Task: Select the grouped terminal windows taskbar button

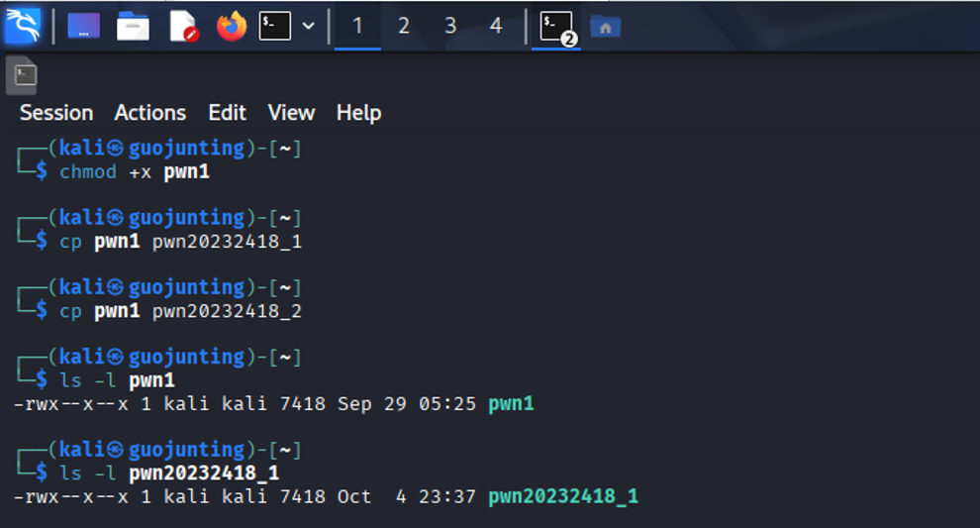Action: tap(556, 28)
